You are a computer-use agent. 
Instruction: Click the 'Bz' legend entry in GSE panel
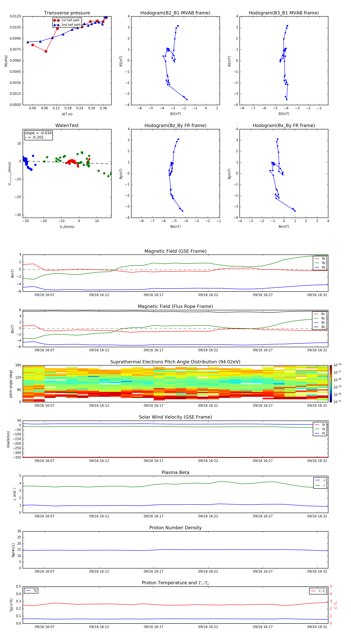tap(320, 268)
